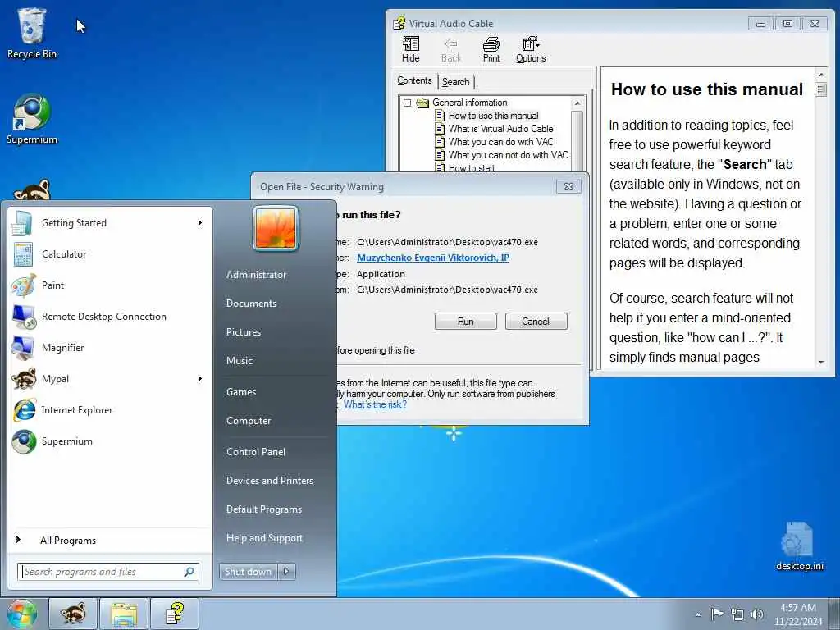Image resolution: width=840 pixels, height=630 pixels.
Task: Launch Paint from the Start menu
Action: [110, 285]
